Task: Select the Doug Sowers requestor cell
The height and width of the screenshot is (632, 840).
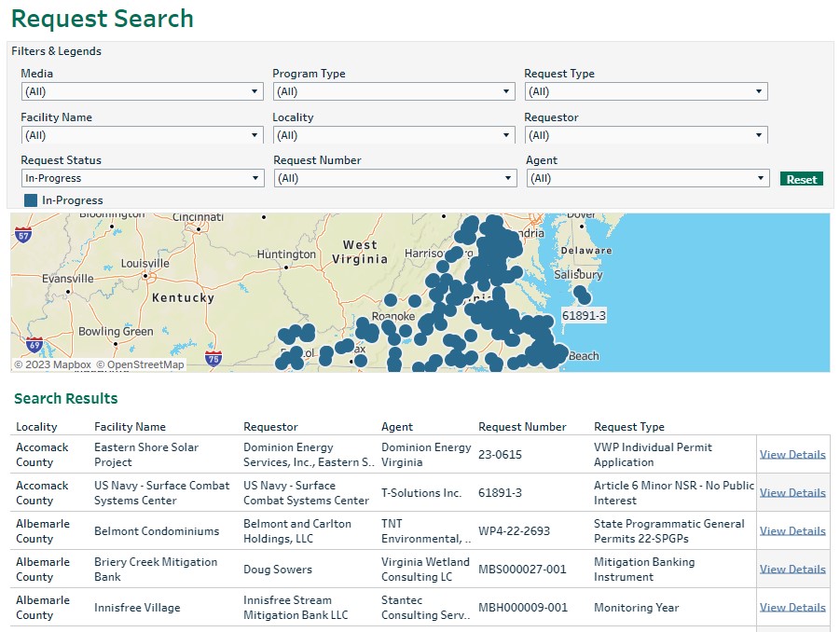Action: [x=278, y=570]
